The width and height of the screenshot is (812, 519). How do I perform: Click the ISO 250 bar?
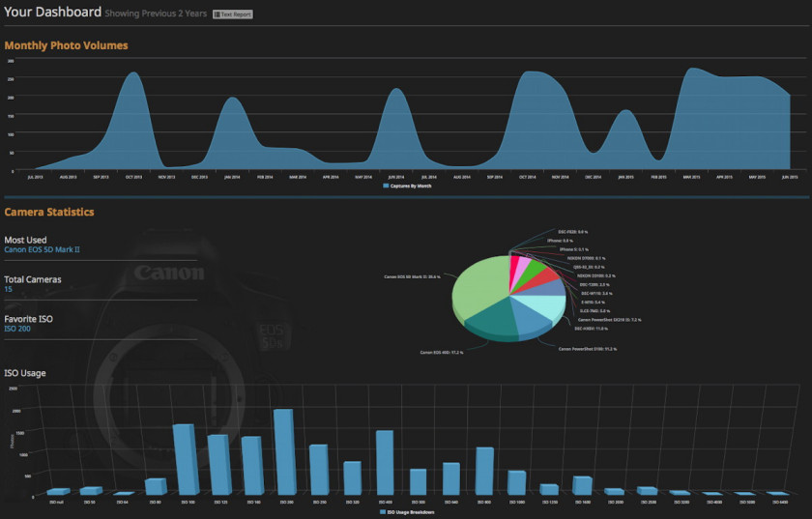coord(318,470)
